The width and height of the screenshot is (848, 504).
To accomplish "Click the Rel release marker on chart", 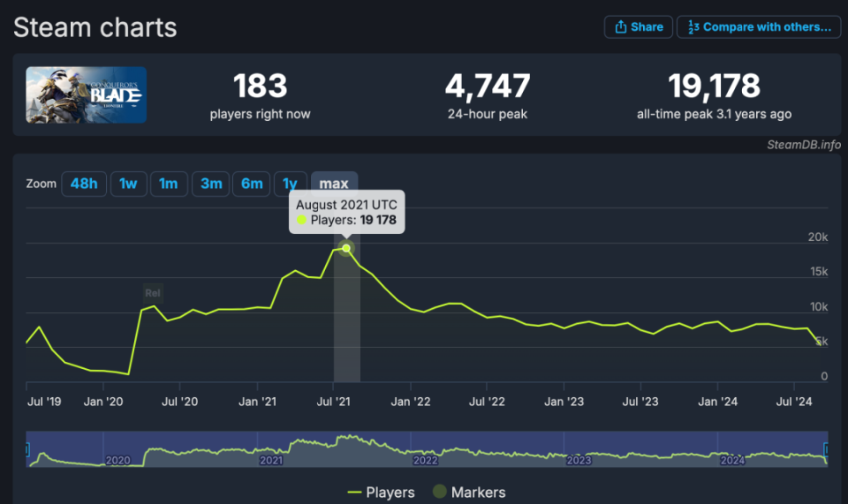I will [153, 293].
